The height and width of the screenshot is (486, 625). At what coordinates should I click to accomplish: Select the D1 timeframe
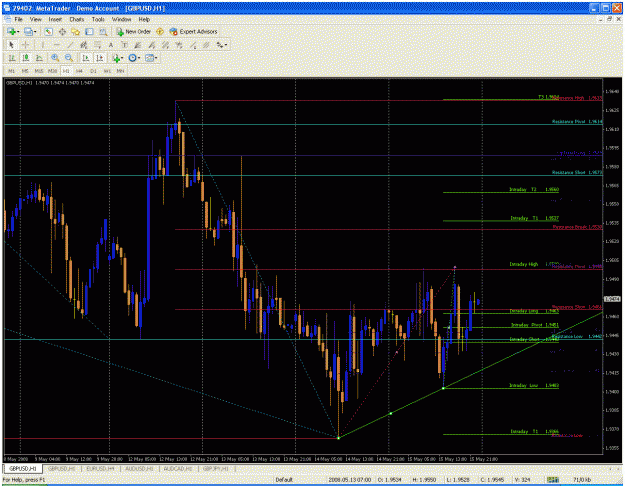coord(93,71)
